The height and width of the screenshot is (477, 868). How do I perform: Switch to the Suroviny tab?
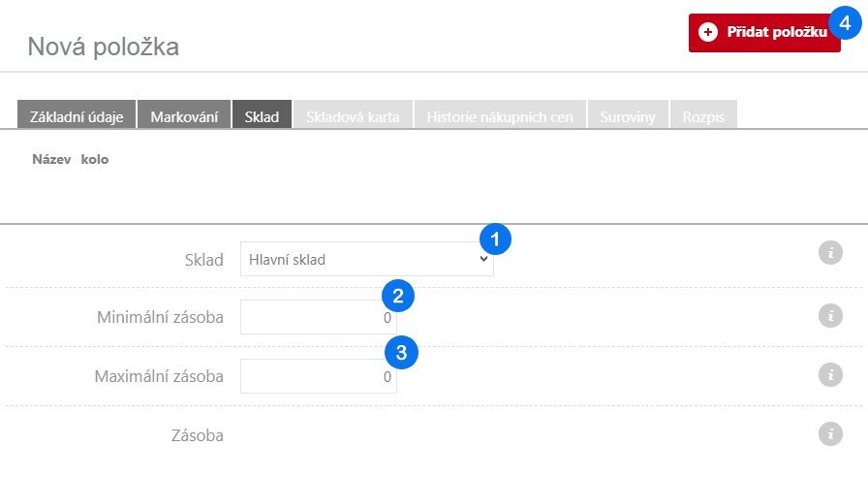pos(627,117)
